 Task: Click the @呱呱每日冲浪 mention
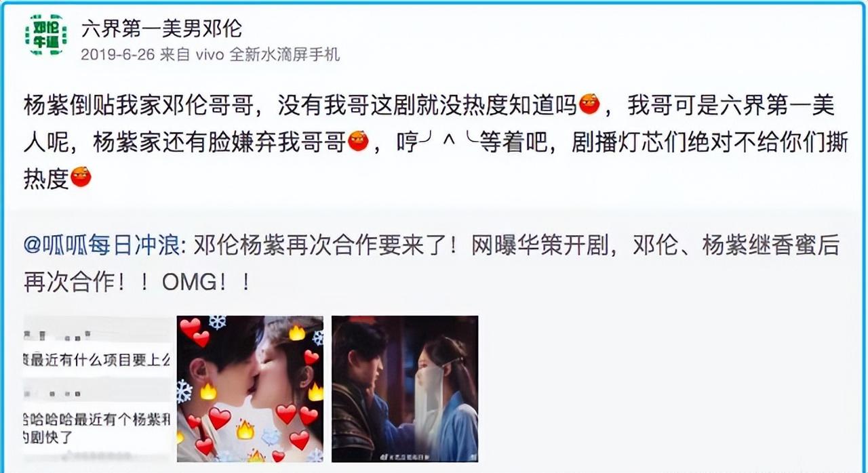pyautogui.click(x=102, y=246)
